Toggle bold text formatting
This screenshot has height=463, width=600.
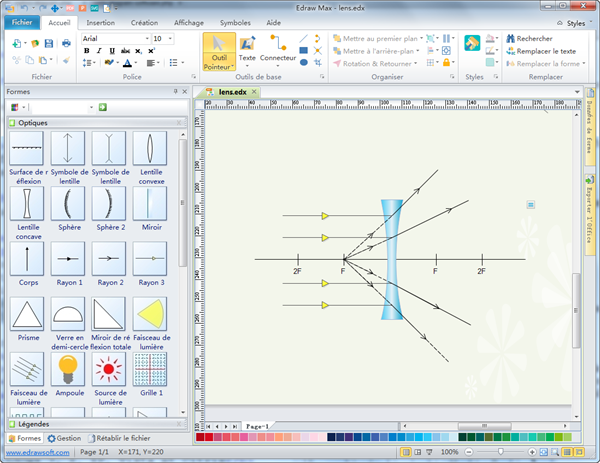[87, 51]
